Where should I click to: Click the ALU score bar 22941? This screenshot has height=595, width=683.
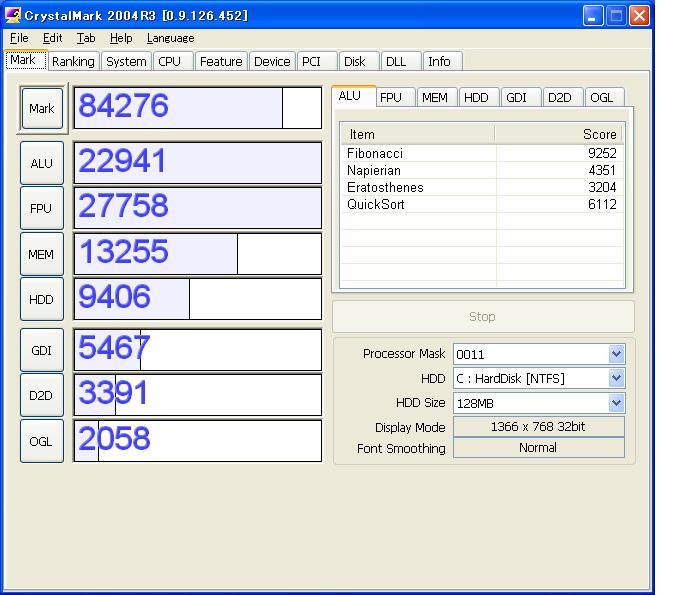[x=198, y=163]
